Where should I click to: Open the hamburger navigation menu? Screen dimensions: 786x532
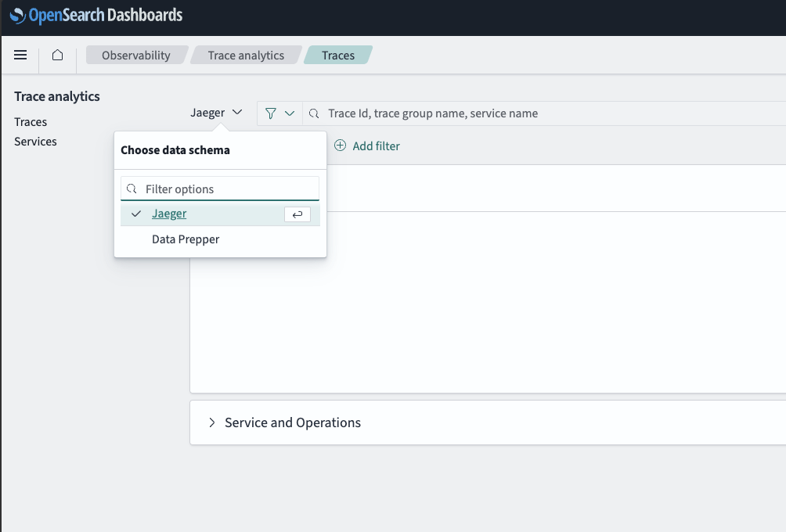[x=21, y=55]
